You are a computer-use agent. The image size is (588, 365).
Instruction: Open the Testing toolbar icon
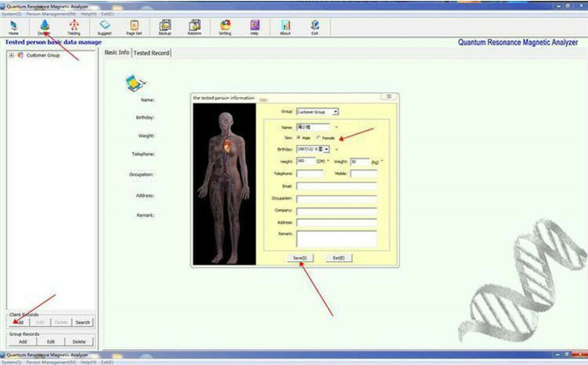(74, 27)
